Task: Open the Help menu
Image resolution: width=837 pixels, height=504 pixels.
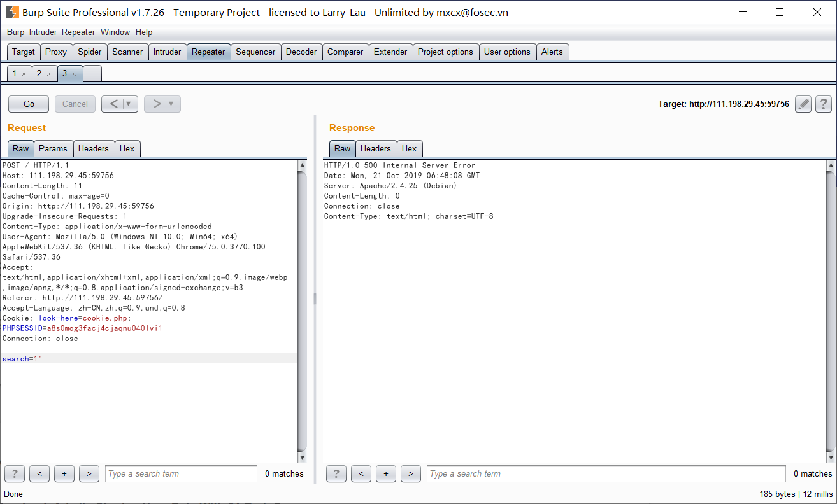Action: 144,32
